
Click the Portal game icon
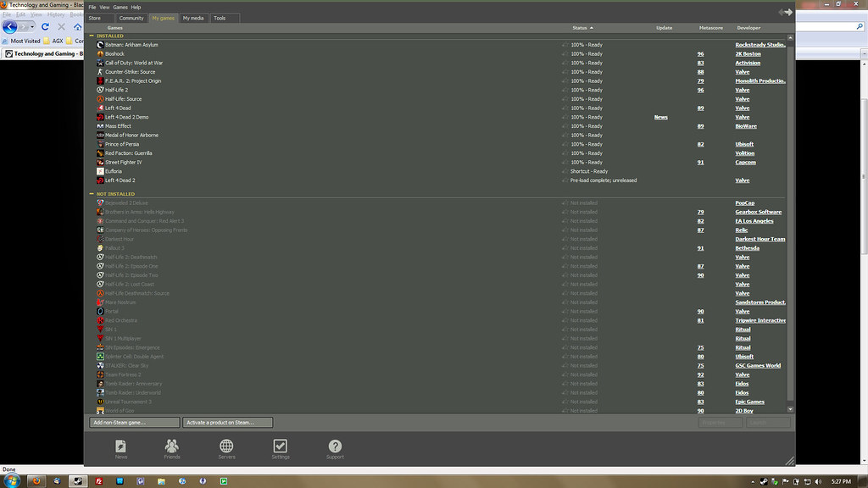click(x=100, y=312)
